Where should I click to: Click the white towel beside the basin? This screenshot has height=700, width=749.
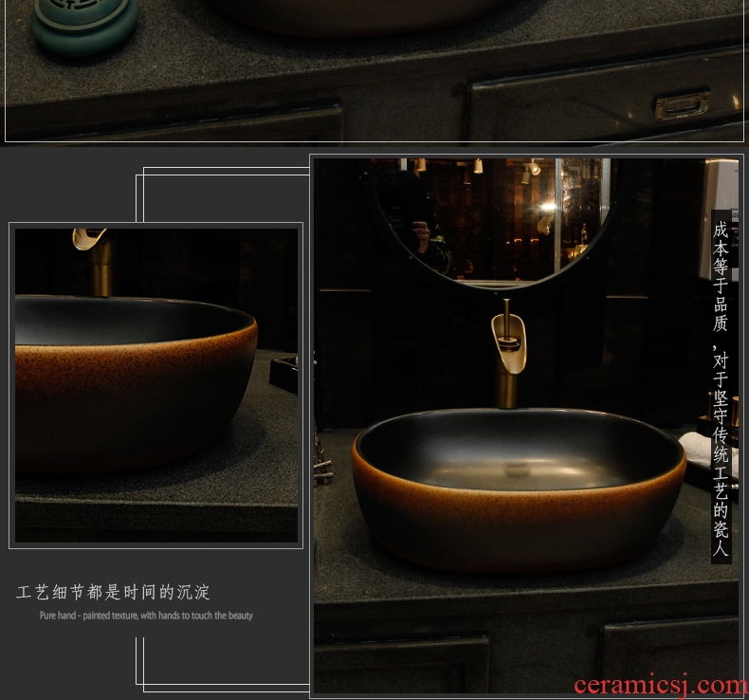pos(697,448)
